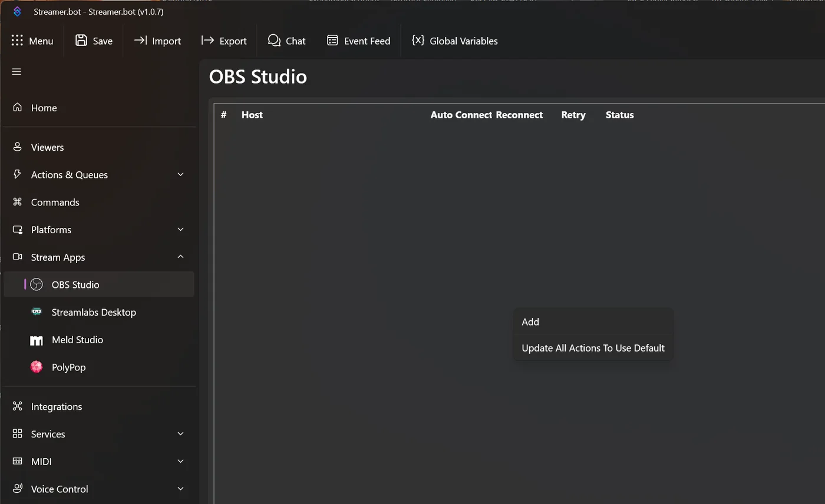This screenshot has width=825, height=504.
Task: Select Streamlabs Desktop in sidebar
Action: pyautogui.click(x=94, y=312)
